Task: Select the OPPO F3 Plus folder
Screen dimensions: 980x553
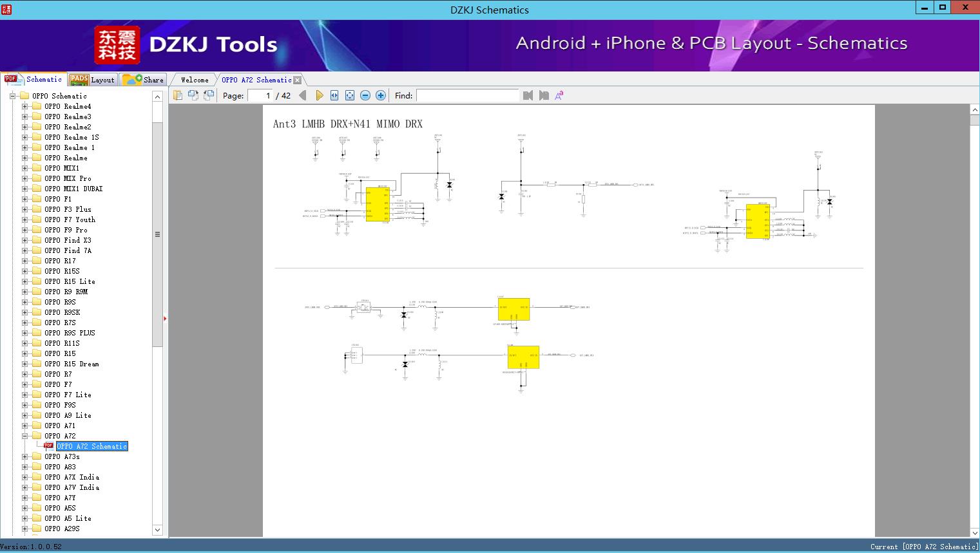Action: click(x=68, y=209)
